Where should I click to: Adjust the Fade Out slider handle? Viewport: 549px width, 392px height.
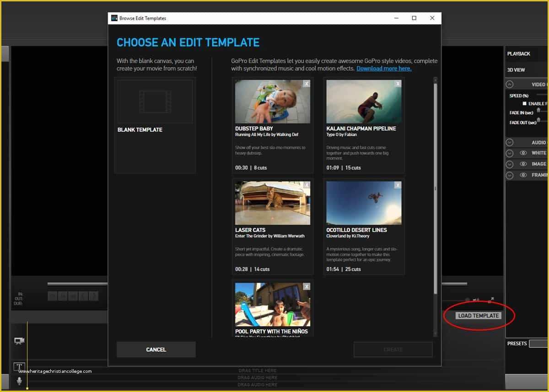(539, 120)
